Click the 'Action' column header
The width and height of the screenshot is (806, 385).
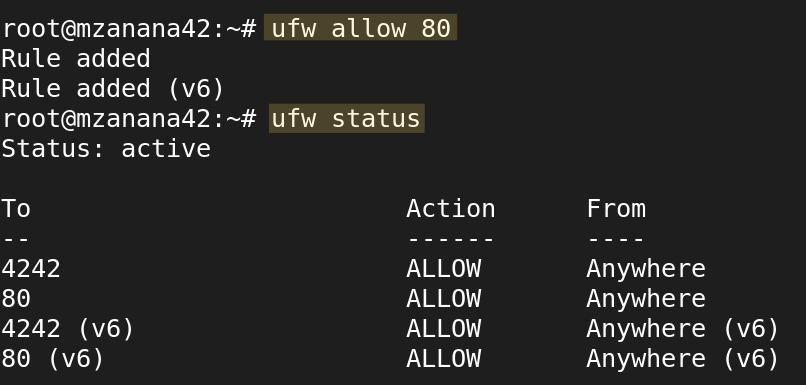coord(451,209)
